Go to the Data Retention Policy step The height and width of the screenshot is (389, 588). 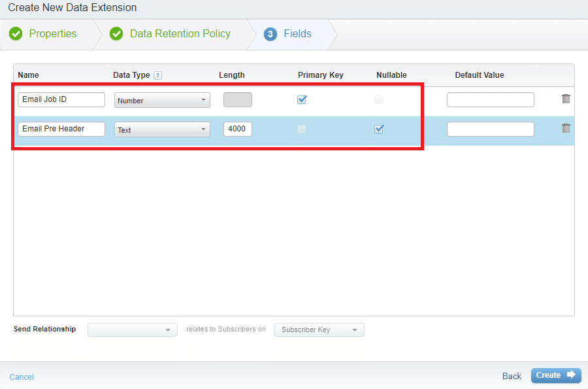coord(180,34)
